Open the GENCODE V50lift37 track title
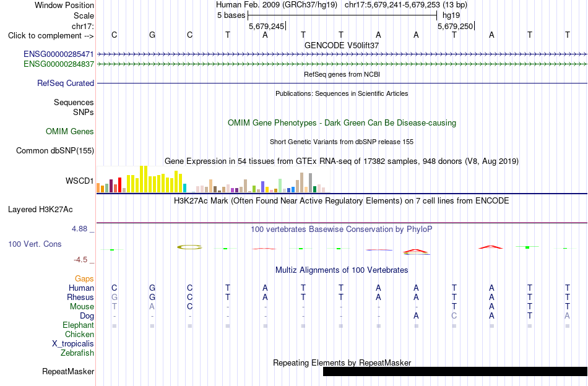Image resolution: width=588 pixels, height=386 pixels. [x=342, y=45]
